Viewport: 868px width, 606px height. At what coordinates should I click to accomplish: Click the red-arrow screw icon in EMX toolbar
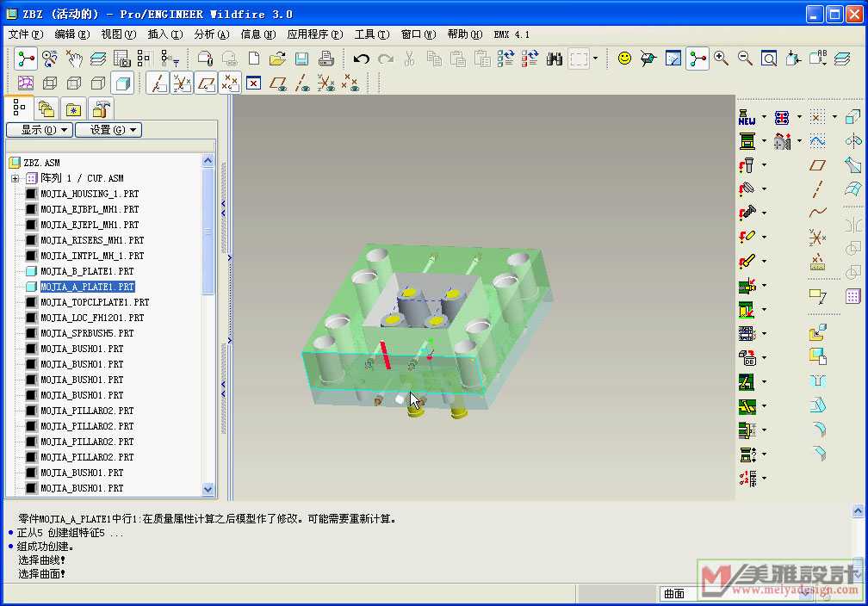(747, 213)
